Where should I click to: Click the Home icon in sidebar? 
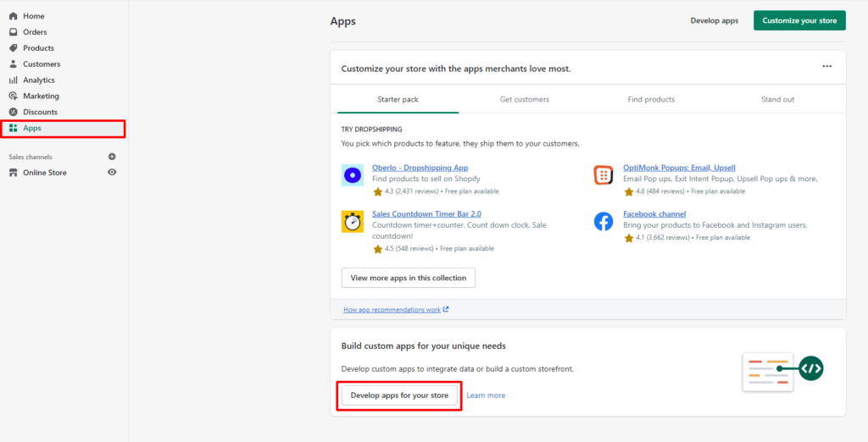point(14,16)
